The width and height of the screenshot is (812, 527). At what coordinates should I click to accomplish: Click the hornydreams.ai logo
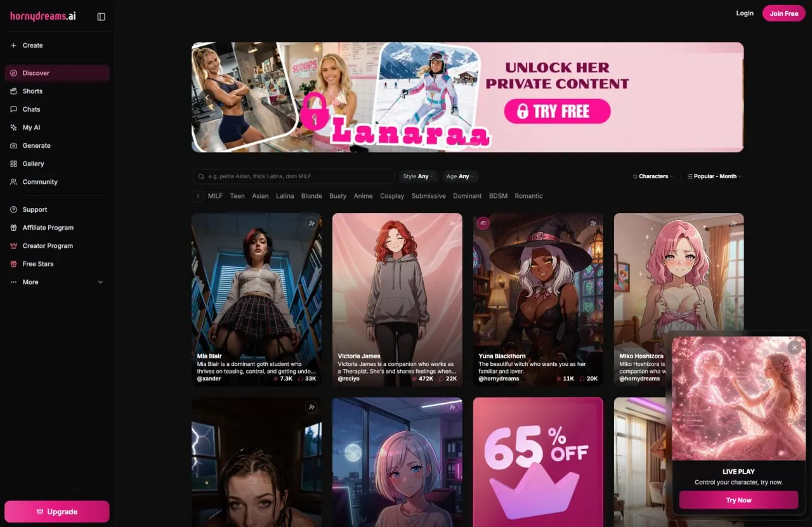[x=43, y=16]
